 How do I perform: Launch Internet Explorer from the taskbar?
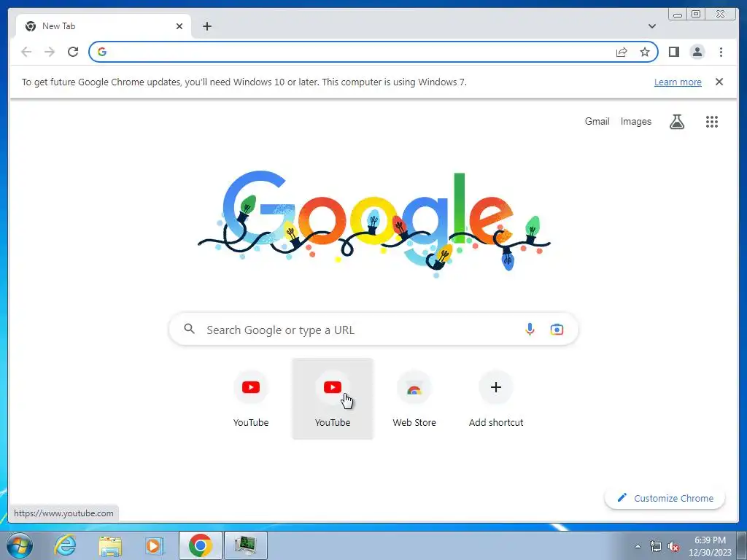click(64, 545)
